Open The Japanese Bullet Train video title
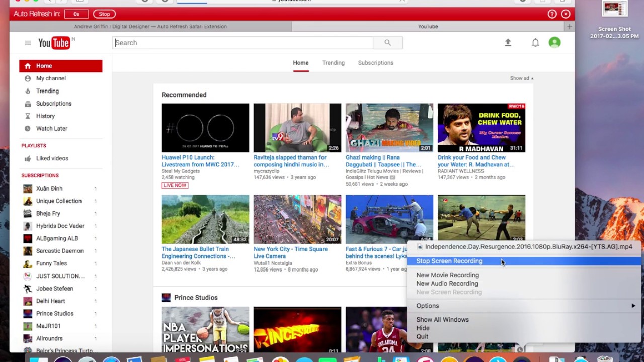 tap(198, 252)
